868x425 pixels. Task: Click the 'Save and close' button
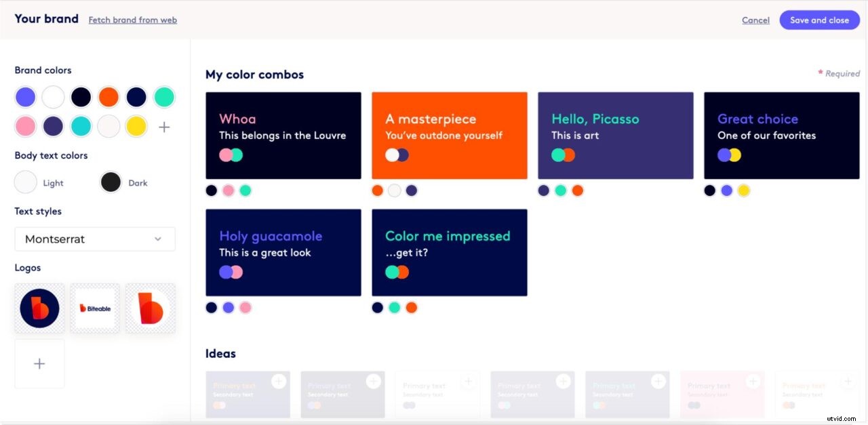click(819, 20)
